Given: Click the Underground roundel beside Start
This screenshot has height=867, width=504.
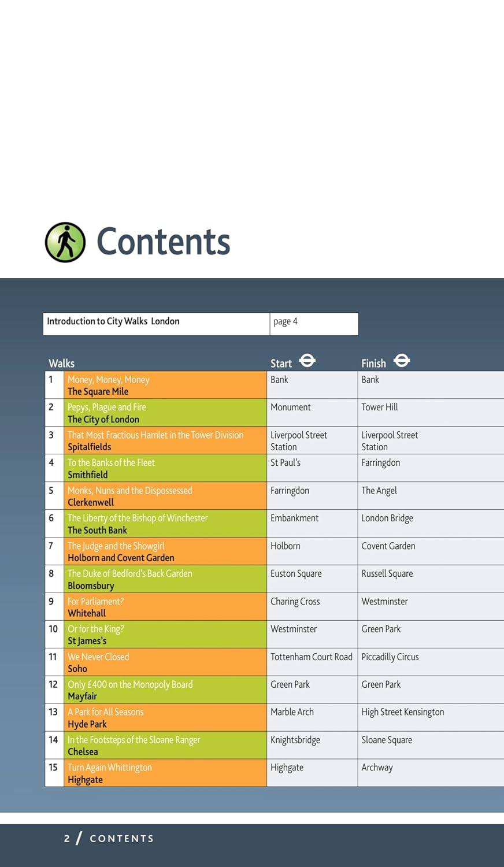Looking at the screenshot, I should tap(307, 361).
